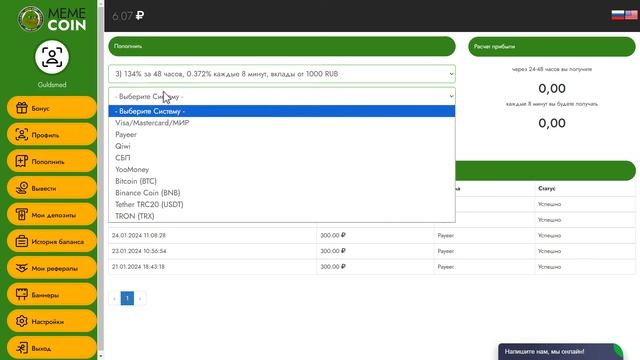Choose Payeer from the payment list
The image size is (640, 360).
pyautogui.click(x=282, y=134)
